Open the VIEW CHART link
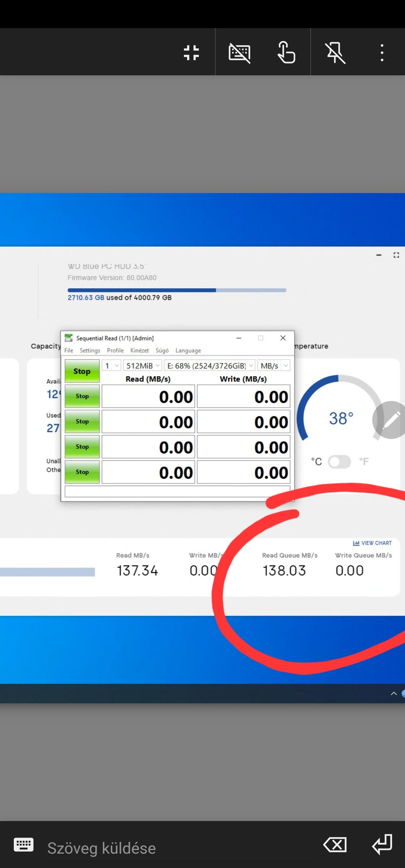 pyautogui.click(x=372, y=543)
